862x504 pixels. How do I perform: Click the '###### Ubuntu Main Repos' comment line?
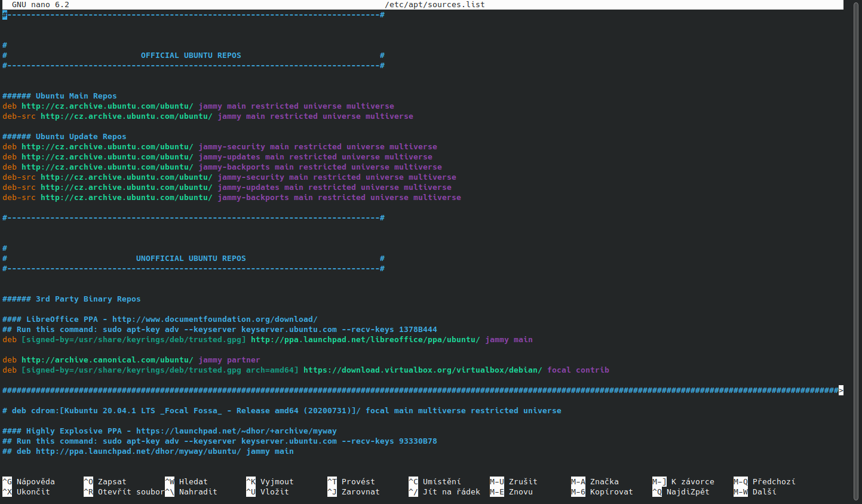[60, 96]
